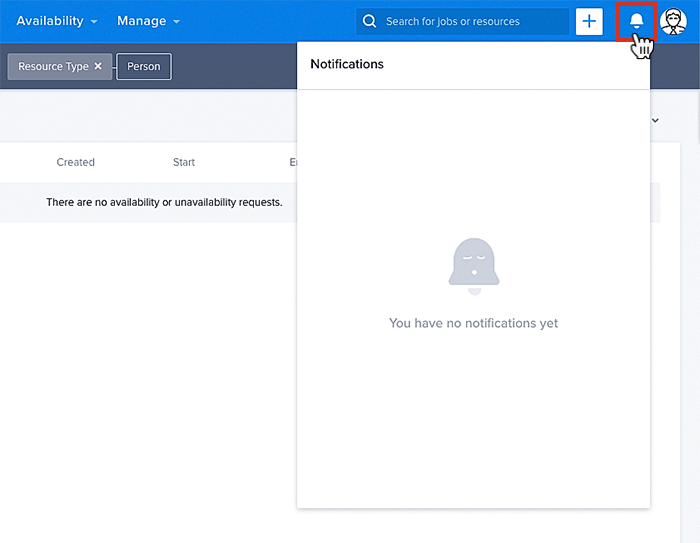Image resolution: width=700 pixels, height=543 pixels.
Task: Sort by the Created column header
Action: 75,162
